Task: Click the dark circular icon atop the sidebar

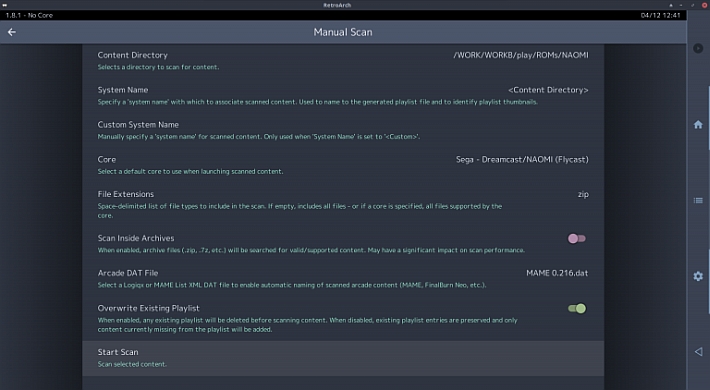Action: click(x=698, y=48)
